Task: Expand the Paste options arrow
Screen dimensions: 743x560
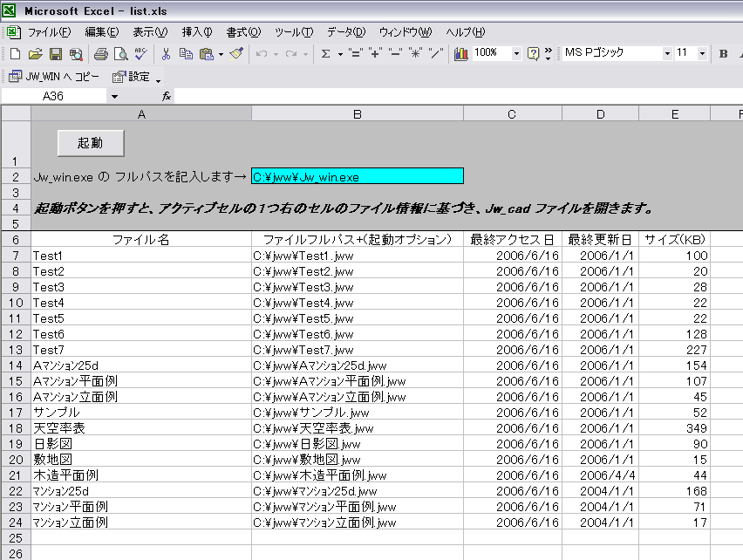Action: pos(221,54)
